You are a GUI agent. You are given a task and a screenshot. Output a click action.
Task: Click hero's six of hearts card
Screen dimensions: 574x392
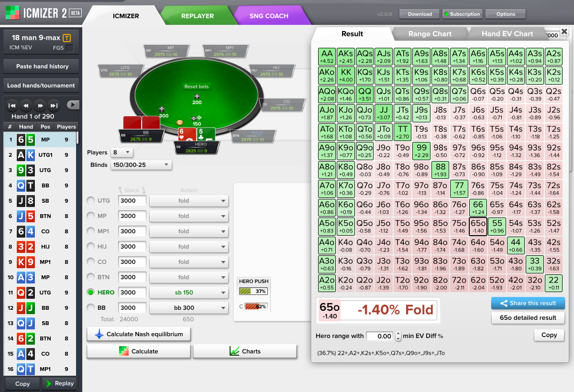click(x=187, y=134)
